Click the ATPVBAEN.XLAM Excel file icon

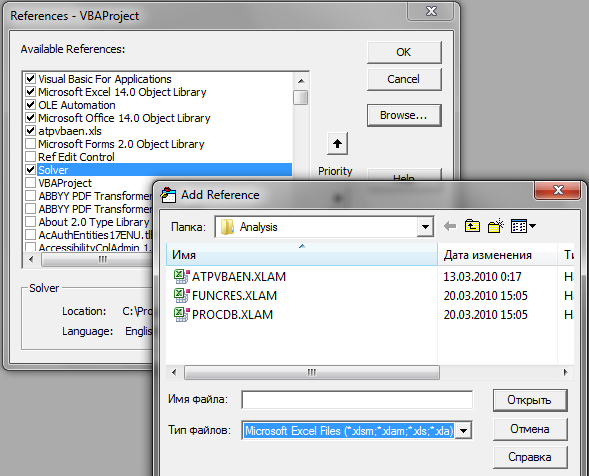[181, 277]
